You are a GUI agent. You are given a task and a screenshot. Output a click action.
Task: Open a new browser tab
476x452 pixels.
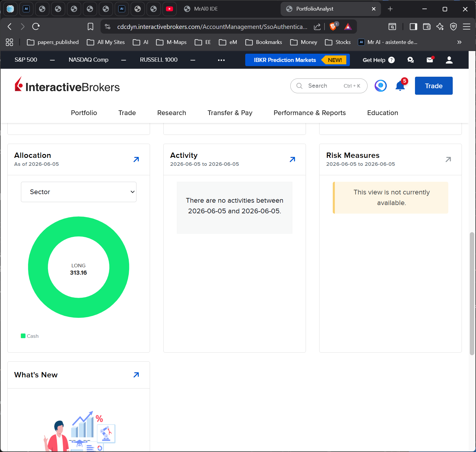click(390, 9)
